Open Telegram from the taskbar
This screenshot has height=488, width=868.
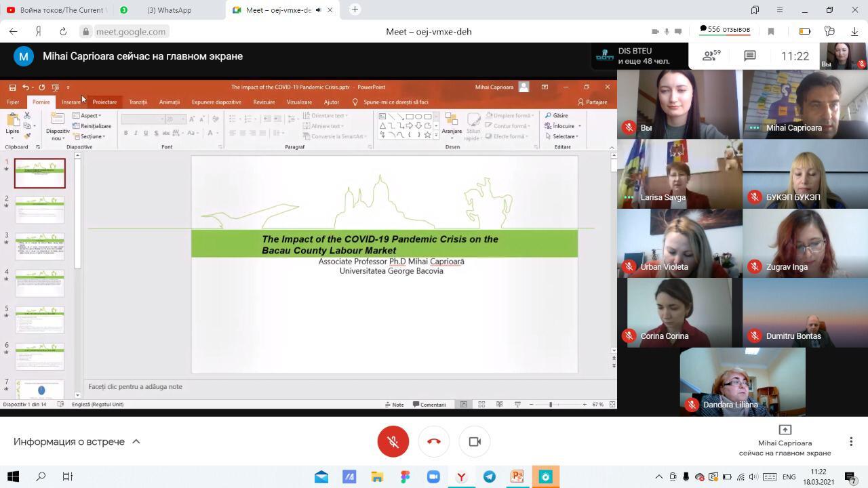pyautogui.click(x=489, y=476)
